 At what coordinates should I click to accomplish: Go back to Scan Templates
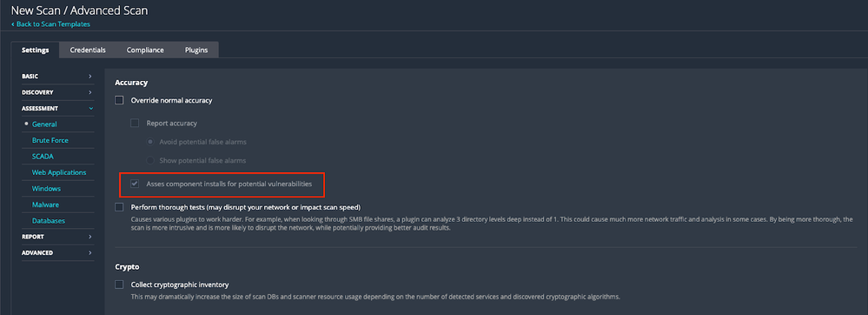(x=50, y=23)
